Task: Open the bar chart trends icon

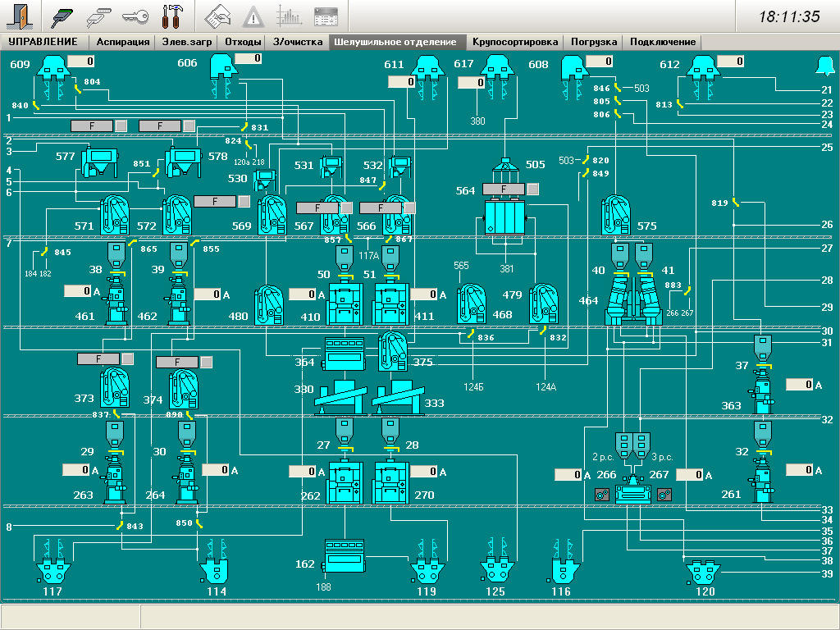Action: pyautogui.click(x=289, y=16)
